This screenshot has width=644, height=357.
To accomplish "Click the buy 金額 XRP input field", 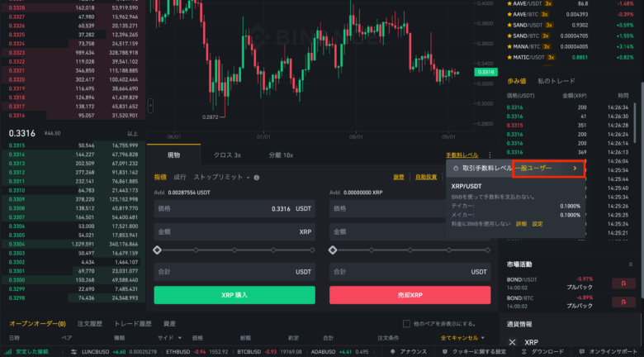I will click(234, 232).
